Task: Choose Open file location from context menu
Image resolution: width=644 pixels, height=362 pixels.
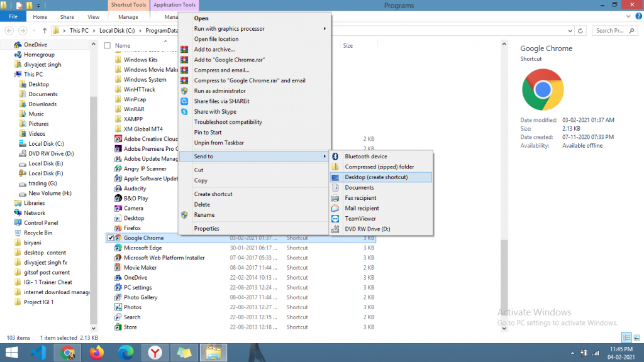Action: 216,39
